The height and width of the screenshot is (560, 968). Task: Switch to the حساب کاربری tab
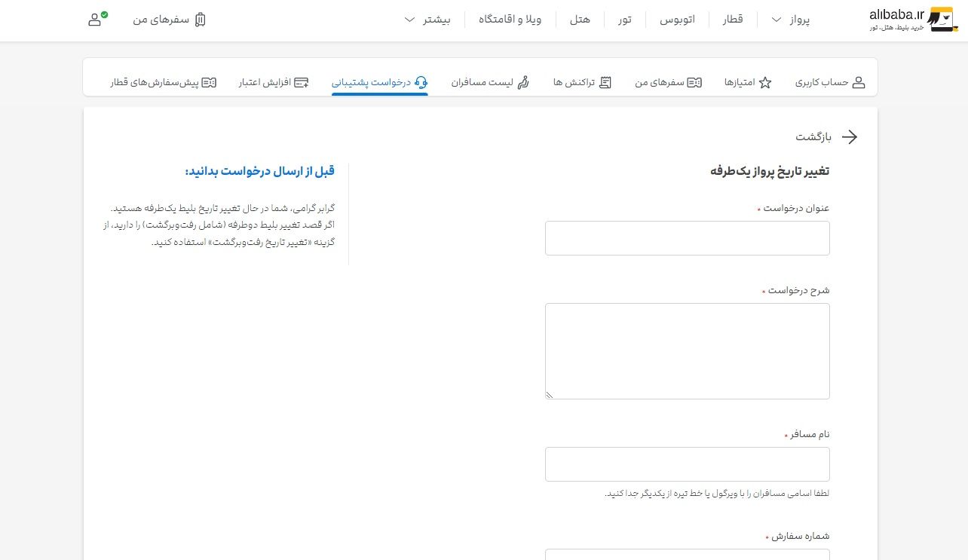pyautogui.click(x=830, y=83)
